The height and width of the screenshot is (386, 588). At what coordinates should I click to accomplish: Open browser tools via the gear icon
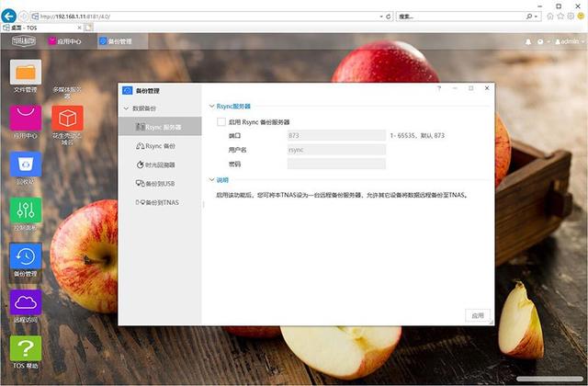coord(571,17)
